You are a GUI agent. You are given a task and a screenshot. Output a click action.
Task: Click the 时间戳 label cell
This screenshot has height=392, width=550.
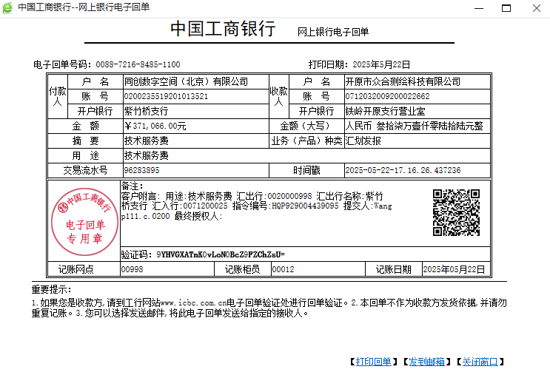coord(306,170)
